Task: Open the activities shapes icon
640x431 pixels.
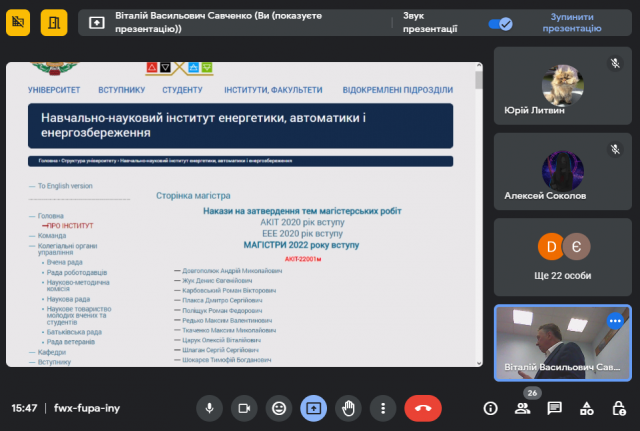Action: pos(587,408)
